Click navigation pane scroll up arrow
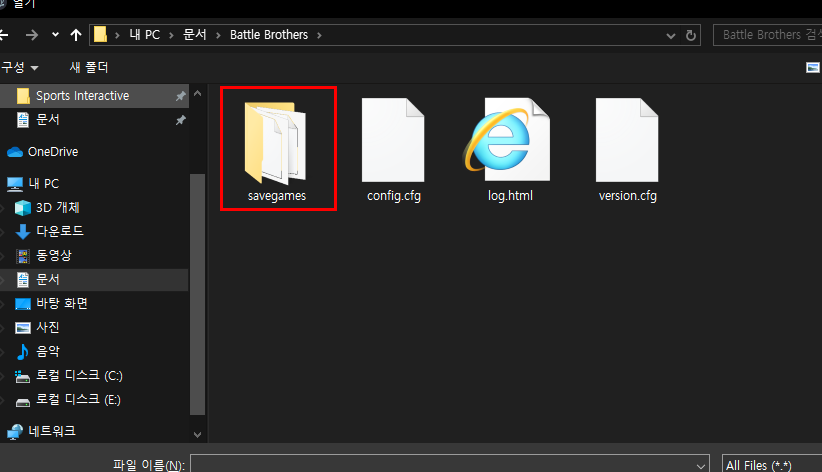Image resolution: width=822 pixels, height=472 pixels. tap(198, 93)
